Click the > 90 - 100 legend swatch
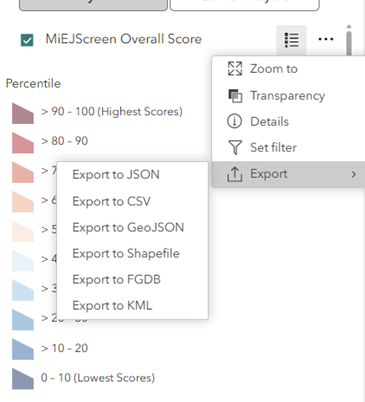The height and width of the screenshot is (402, 365). point(23,113)
